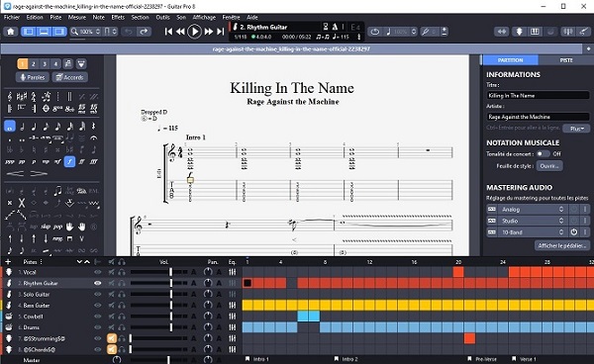Screen dimensions: 594x364
Task: Click Ouvrir for the Feuille de style
Action: 549,166
